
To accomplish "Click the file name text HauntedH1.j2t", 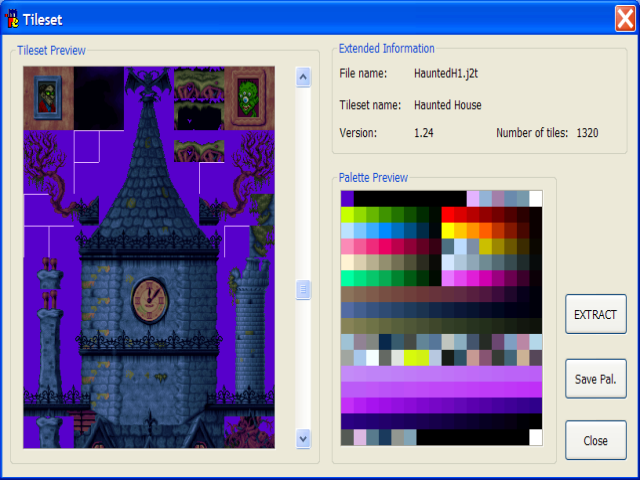I will pyautogui.click(x=446, y=73).
